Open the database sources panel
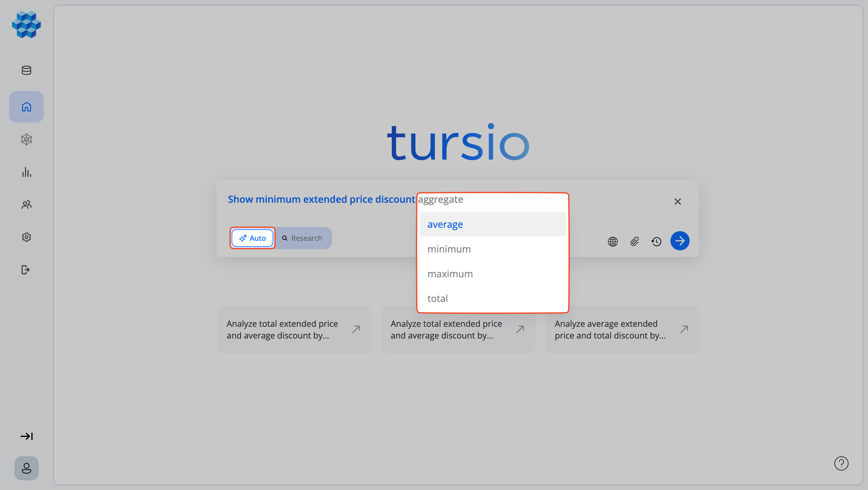The image size is (868, 490). [26, 70]
